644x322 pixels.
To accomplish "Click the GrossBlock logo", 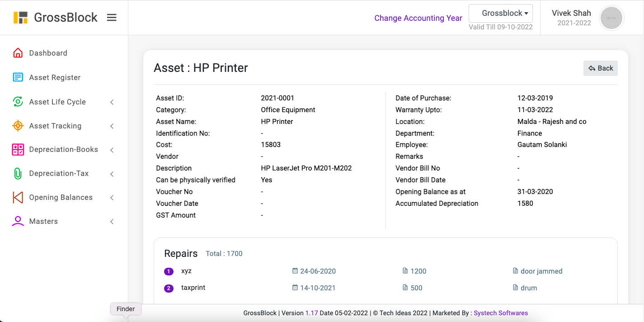I will (55, 18).
